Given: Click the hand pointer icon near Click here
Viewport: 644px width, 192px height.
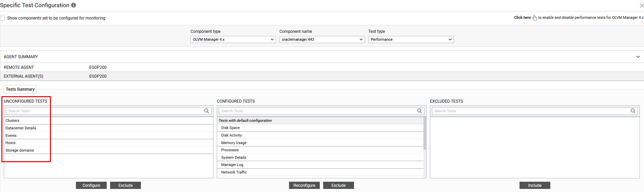Looking at the screenshot, I should pos(535,18).
